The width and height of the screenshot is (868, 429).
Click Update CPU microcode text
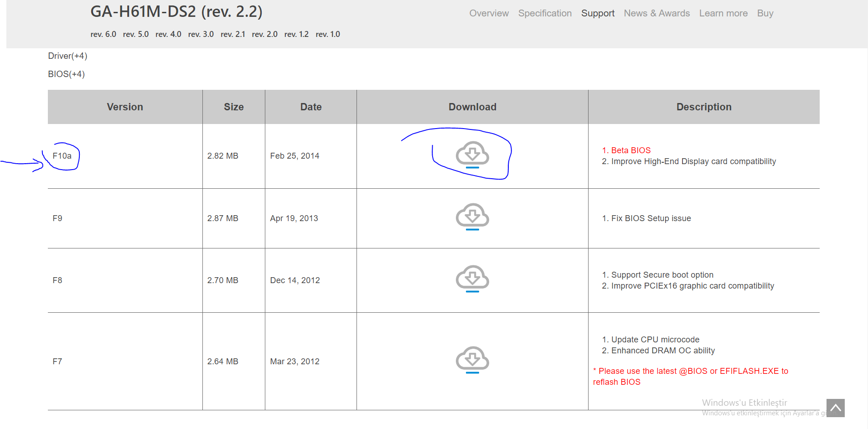click(655, 340)
